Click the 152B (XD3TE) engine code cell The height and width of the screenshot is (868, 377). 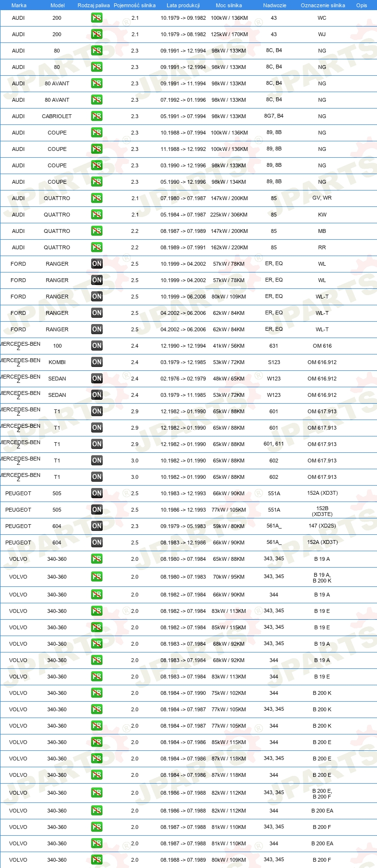pos(322,511)
